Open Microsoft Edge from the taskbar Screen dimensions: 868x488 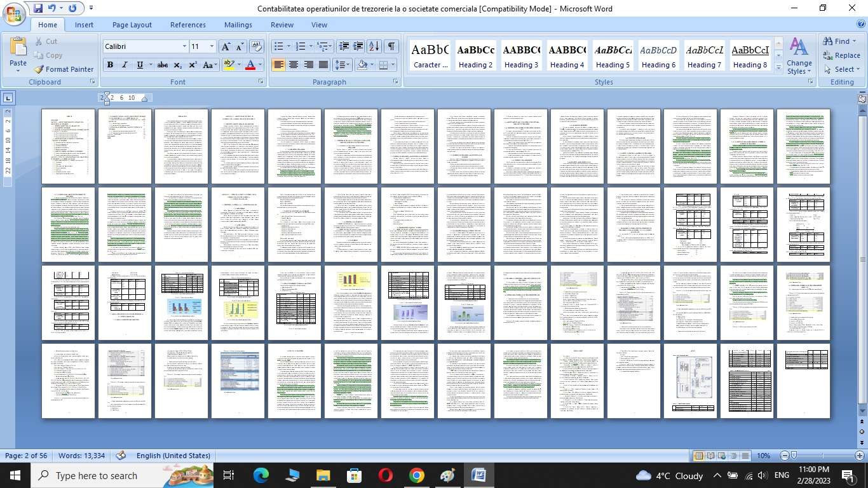pyautogui.click(x=261, y=475)
